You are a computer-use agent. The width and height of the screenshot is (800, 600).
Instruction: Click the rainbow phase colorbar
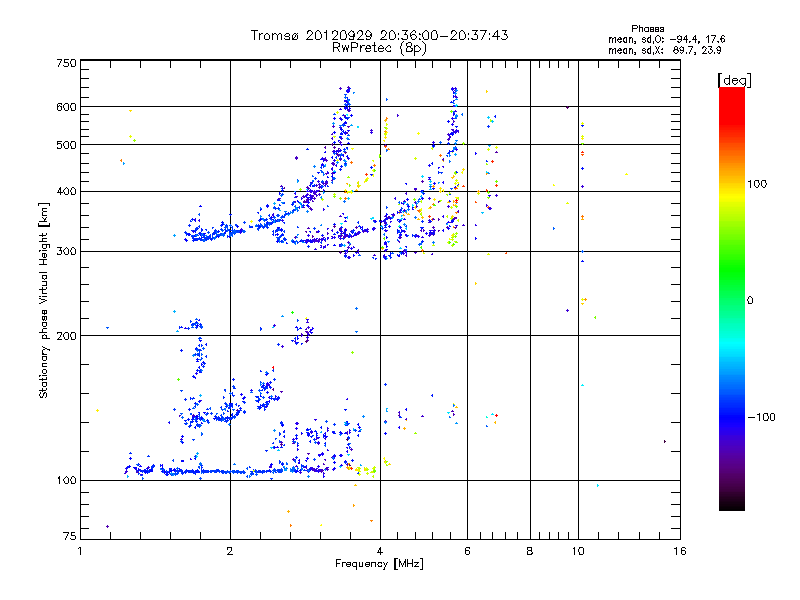click(732, 299)
